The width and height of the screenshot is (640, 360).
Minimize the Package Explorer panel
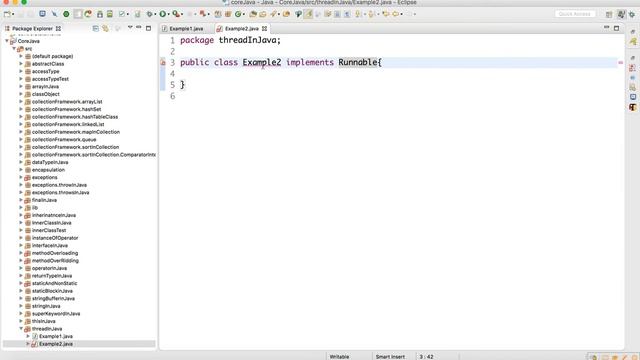[x=139, y=27]
